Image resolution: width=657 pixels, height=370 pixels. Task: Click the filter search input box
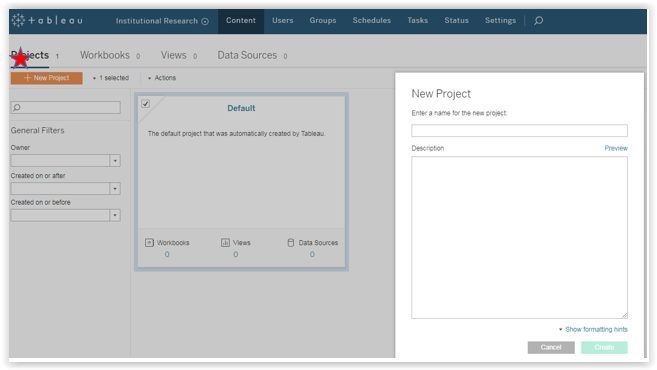coord(66,108)
